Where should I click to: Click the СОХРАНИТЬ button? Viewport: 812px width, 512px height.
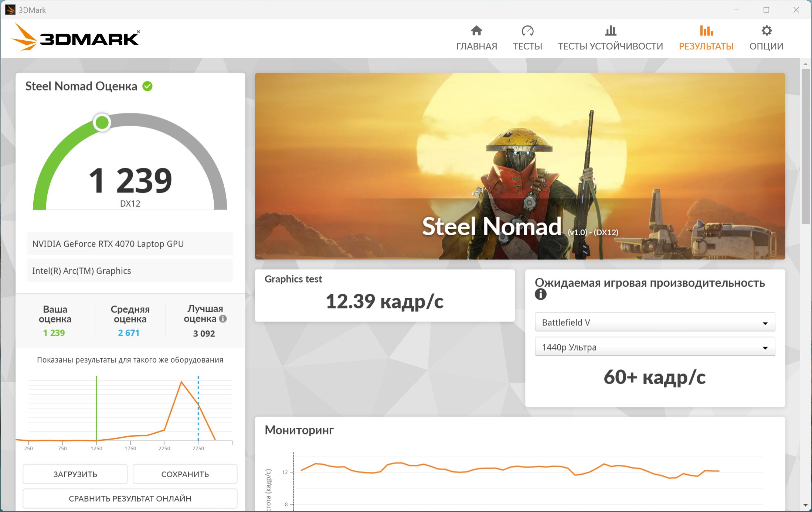coord(185,474)
